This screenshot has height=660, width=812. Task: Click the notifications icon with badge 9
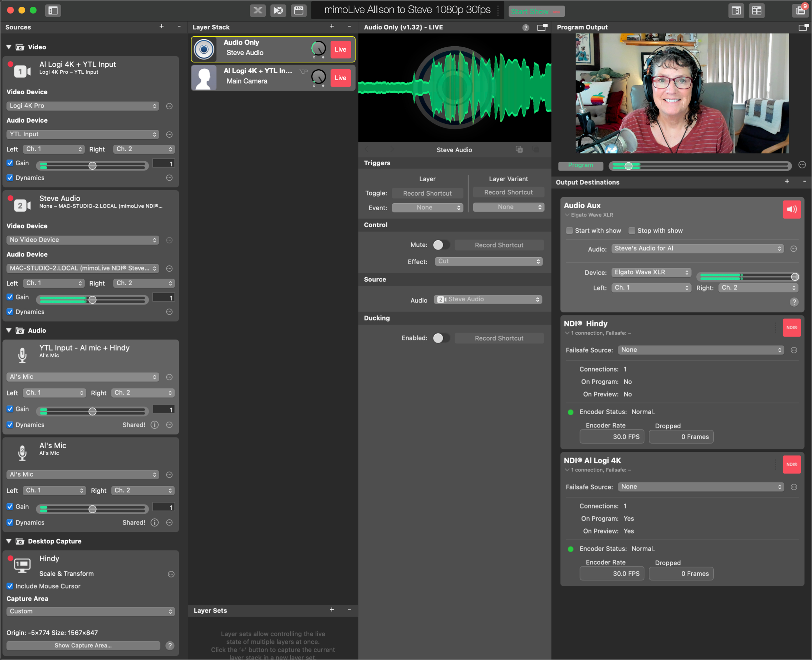tap(800, 10)
